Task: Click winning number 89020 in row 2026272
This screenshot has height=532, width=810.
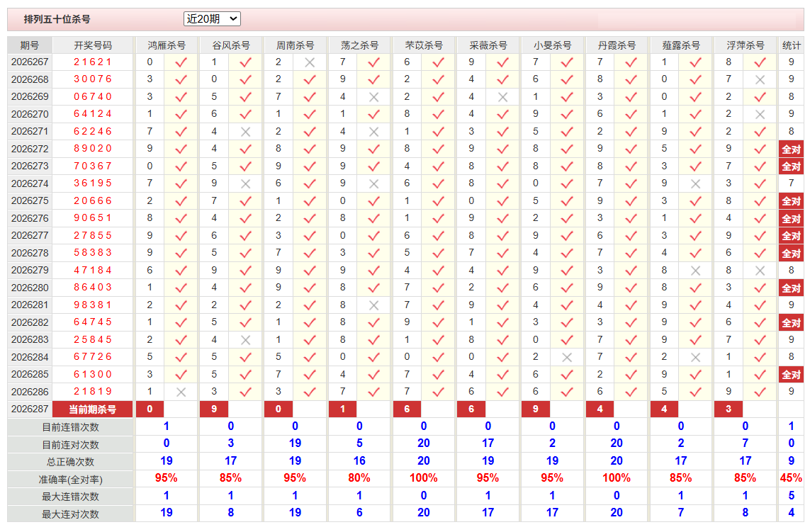Action: pos(92,149)
